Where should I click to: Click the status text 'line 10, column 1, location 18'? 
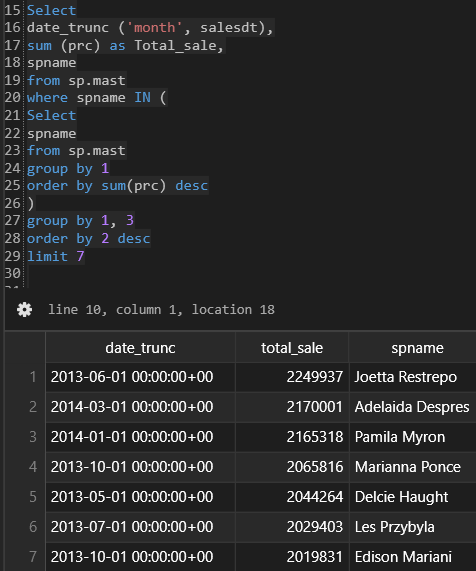pyautogui.click(x=161, y=310)
